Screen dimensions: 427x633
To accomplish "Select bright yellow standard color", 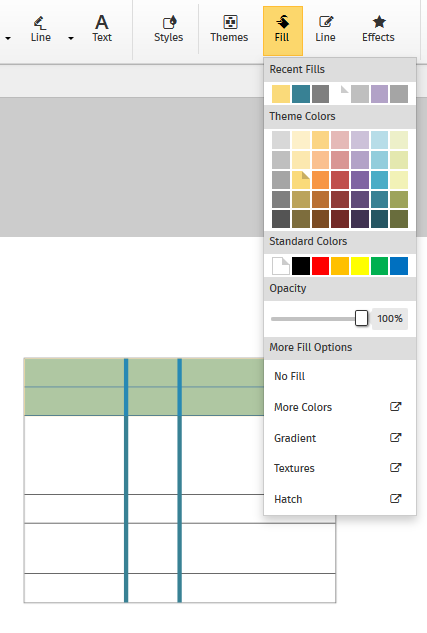I will pos(360,266).
